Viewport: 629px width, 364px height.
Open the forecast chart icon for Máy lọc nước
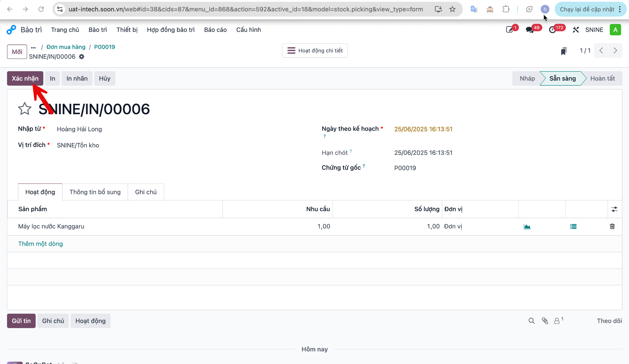point(527,227)
